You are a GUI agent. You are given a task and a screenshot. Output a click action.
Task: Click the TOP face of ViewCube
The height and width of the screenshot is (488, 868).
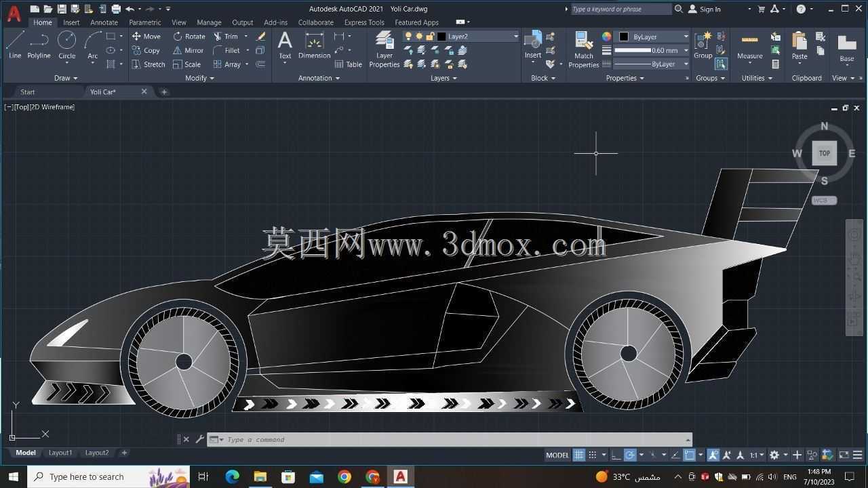(x=824, y=153)
